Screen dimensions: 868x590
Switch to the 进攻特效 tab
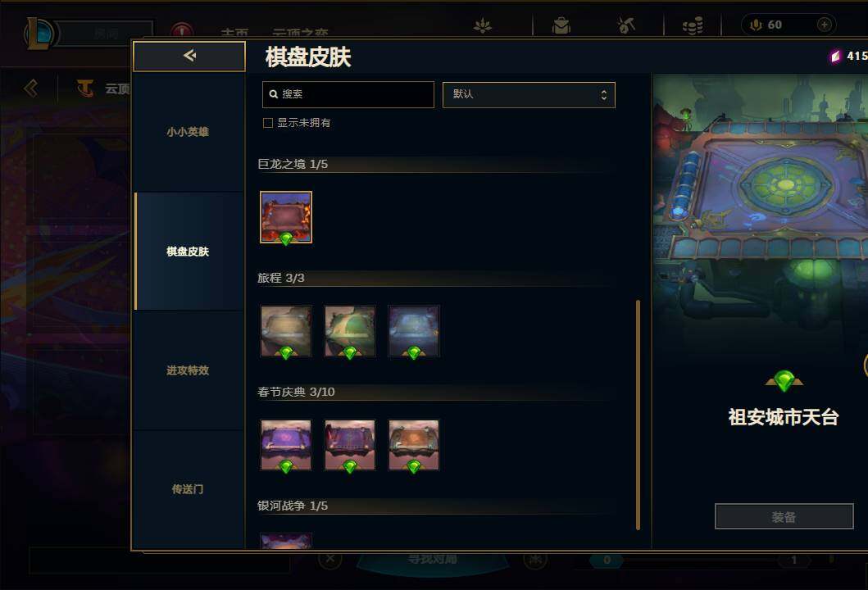tap(188, 370)
